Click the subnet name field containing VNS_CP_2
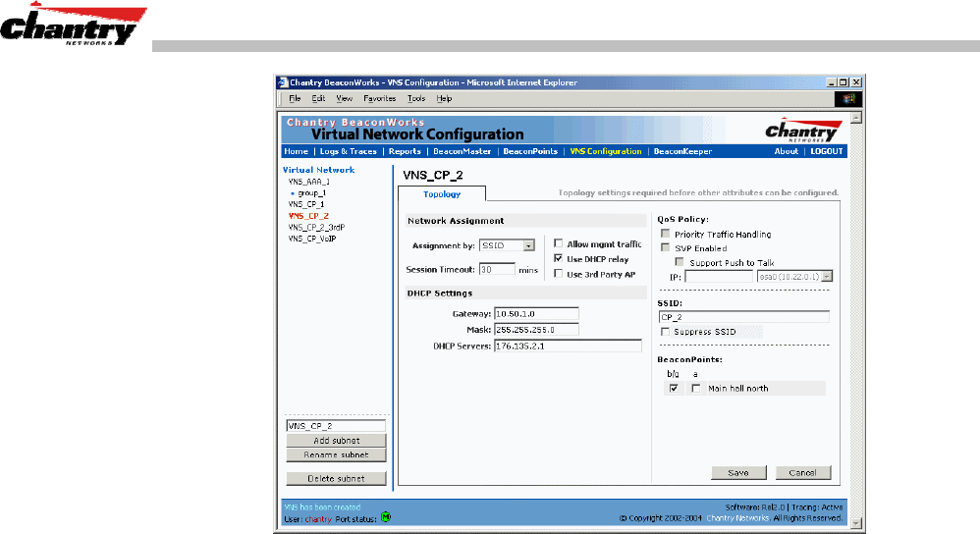The height and width of the screenshot is (534, 980). click(x=336, y=426)
